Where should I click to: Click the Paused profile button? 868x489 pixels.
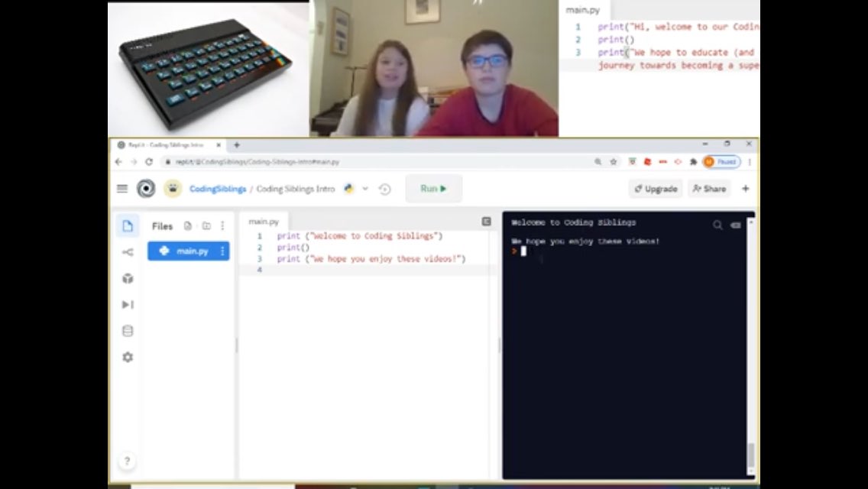721,162
